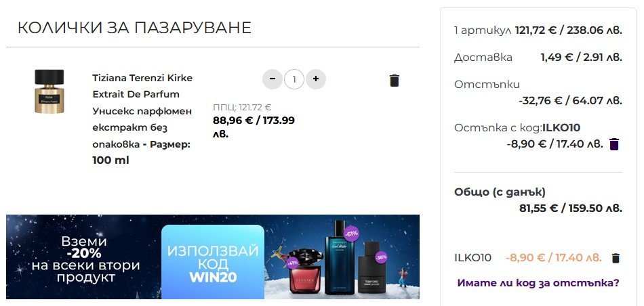The width and height of the screenshot is (644, 306).
Task: Click the orange ILKO10 discount amount
Action: pos(553,258)
